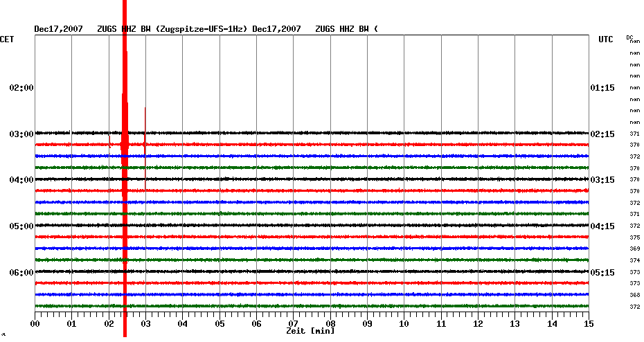Viewport: 644px width, 342px height.
Task: Select the DC value 375
Action: pos(634,237)
